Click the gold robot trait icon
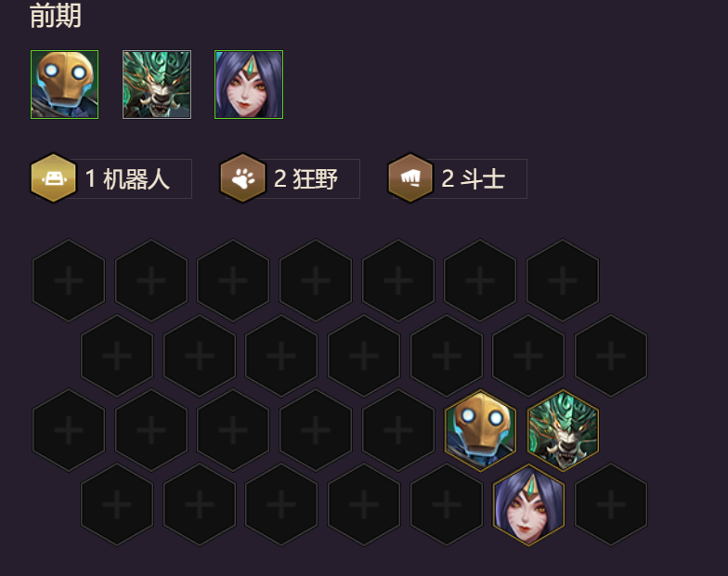Image resolution: width=728 pixels, height=576 pixels. coord(54,178)
